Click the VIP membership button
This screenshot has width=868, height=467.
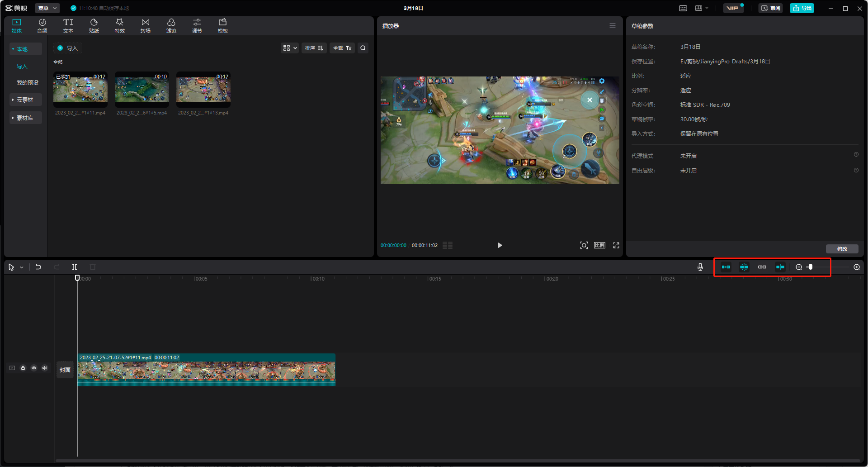tap(733, 8)
